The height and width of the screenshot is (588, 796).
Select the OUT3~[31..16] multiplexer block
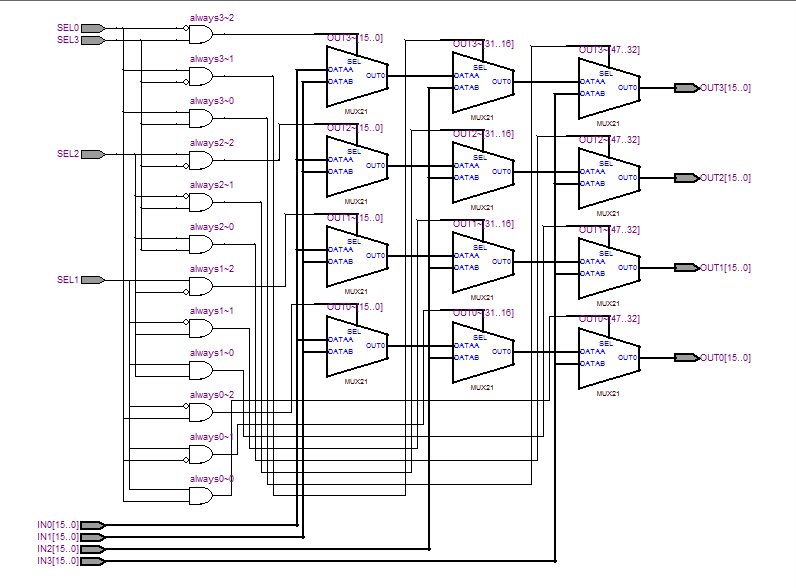[483, 82]
